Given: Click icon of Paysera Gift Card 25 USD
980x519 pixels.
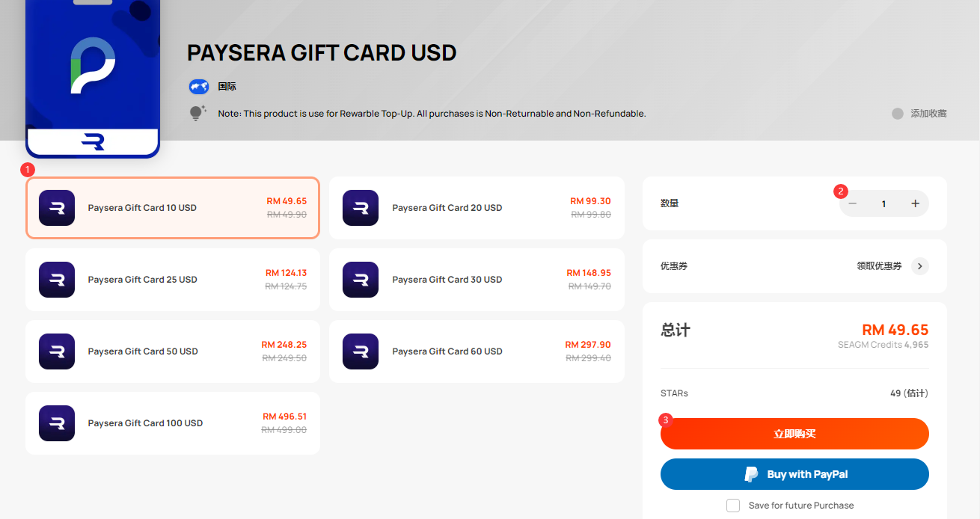Looking at the screenshot, I should point(57,280).
